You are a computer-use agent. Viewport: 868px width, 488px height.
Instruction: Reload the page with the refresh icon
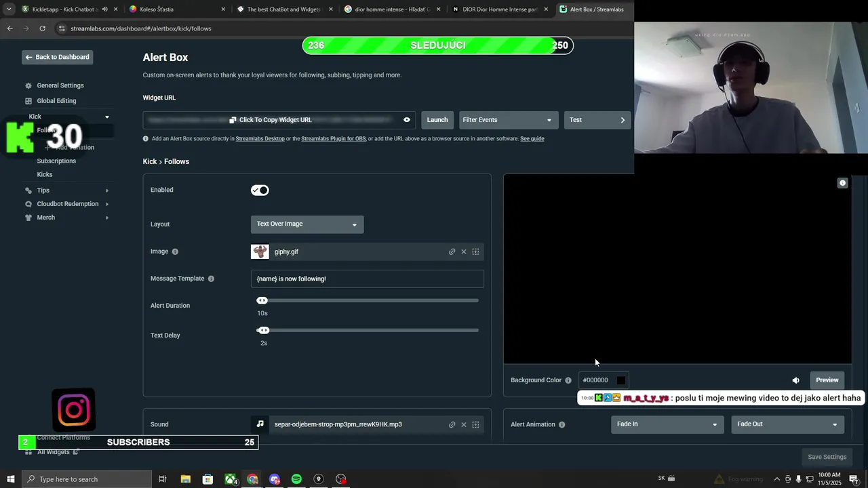tap(42, 28)
